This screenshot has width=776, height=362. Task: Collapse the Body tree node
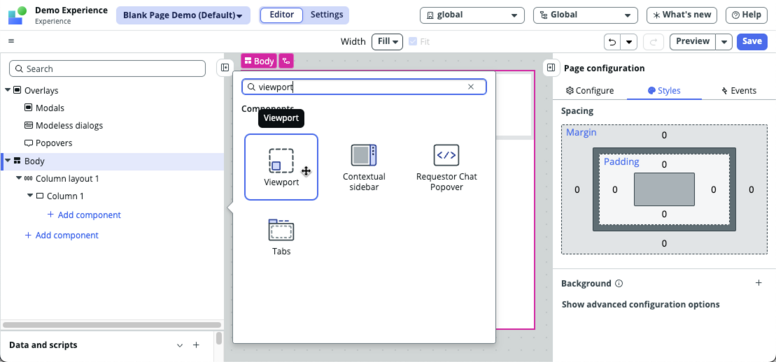[7, 160]
